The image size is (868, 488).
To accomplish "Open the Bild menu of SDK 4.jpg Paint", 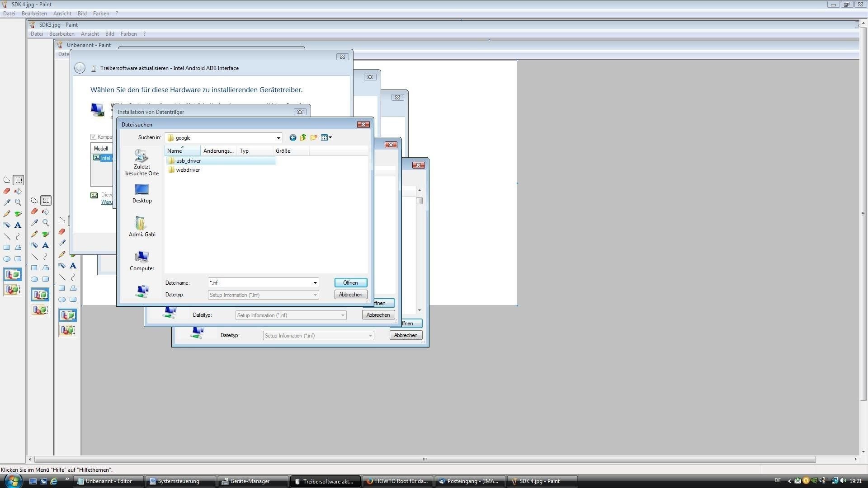I will tap(82, 14).
